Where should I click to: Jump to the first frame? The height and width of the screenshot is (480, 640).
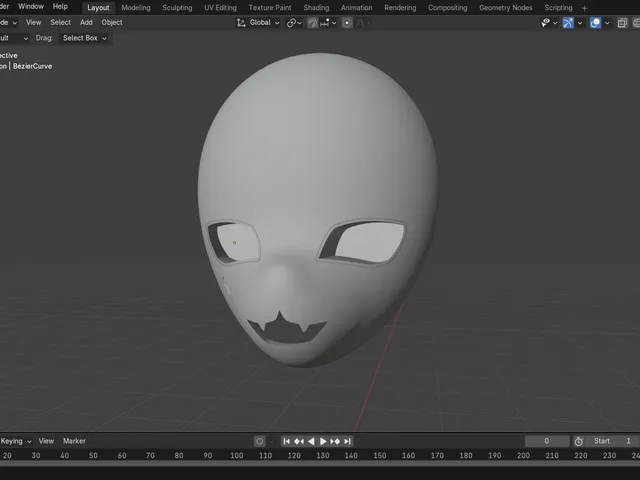[287, 441]
